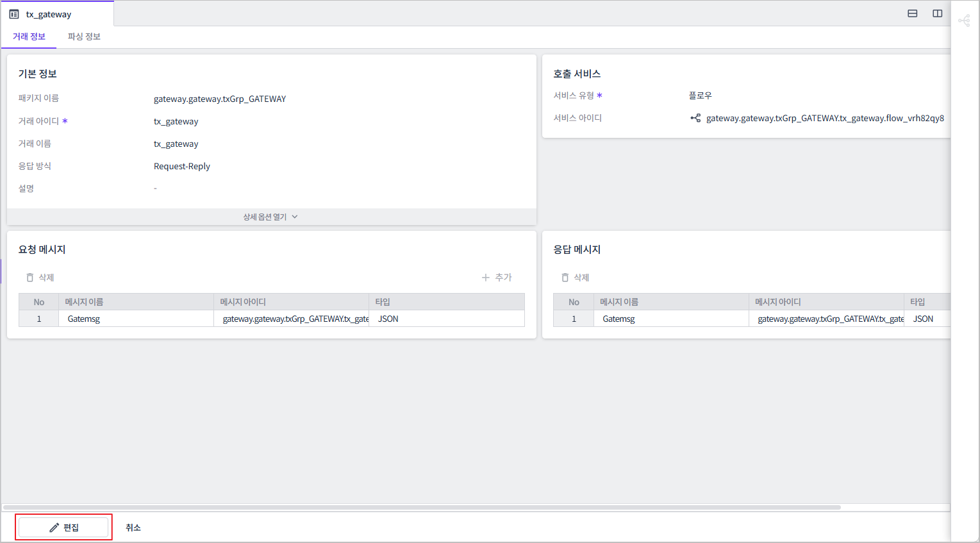Click the 서비스 유형 label
Image resolution: width=980 pixels, height=543 pixels.
pyautogui.click(x=574, y=96)
